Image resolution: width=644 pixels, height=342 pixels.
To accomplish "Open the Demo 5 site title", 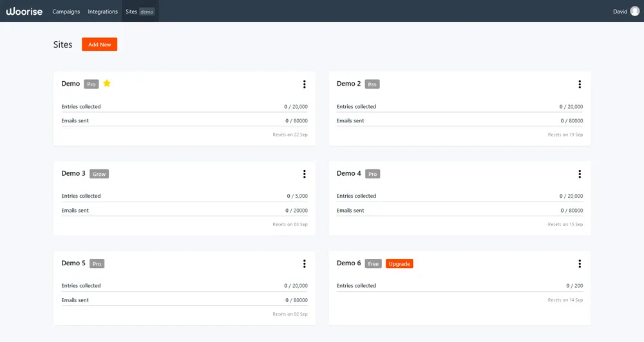I will pos(73,263).
